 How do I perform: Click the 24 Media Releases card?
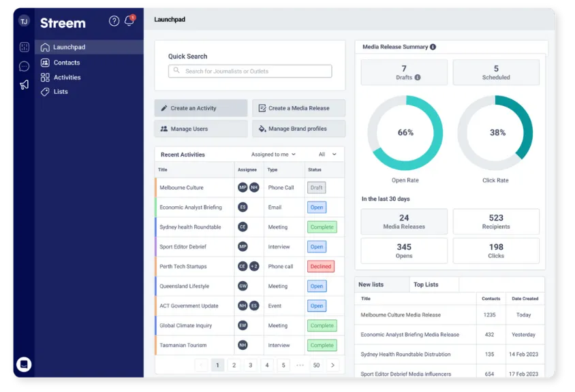pos(404,222)
